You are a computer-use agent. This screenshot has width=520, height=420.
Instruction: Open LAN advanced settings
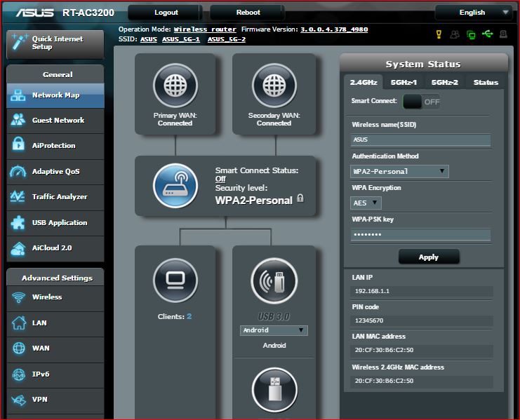click(x=55, y=323)
